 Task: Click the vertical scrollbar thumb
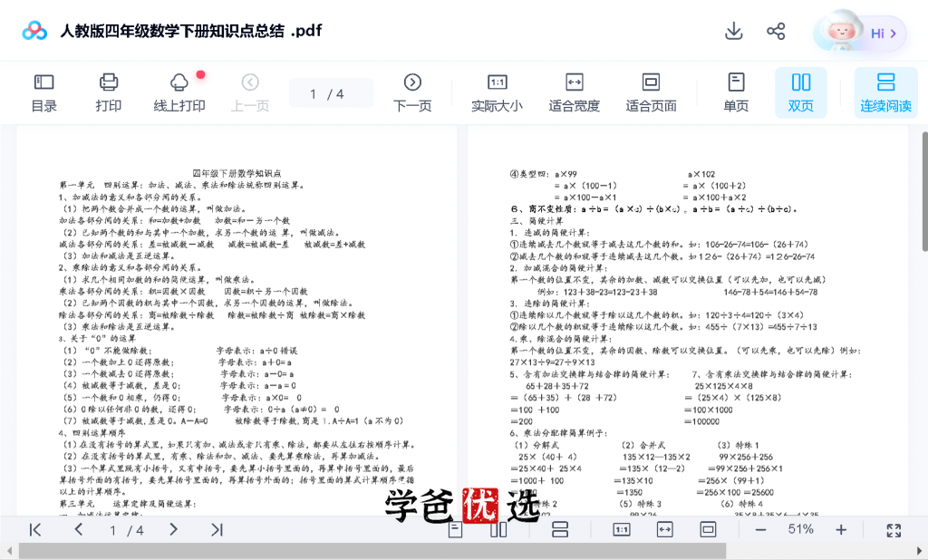pos(923,191)
